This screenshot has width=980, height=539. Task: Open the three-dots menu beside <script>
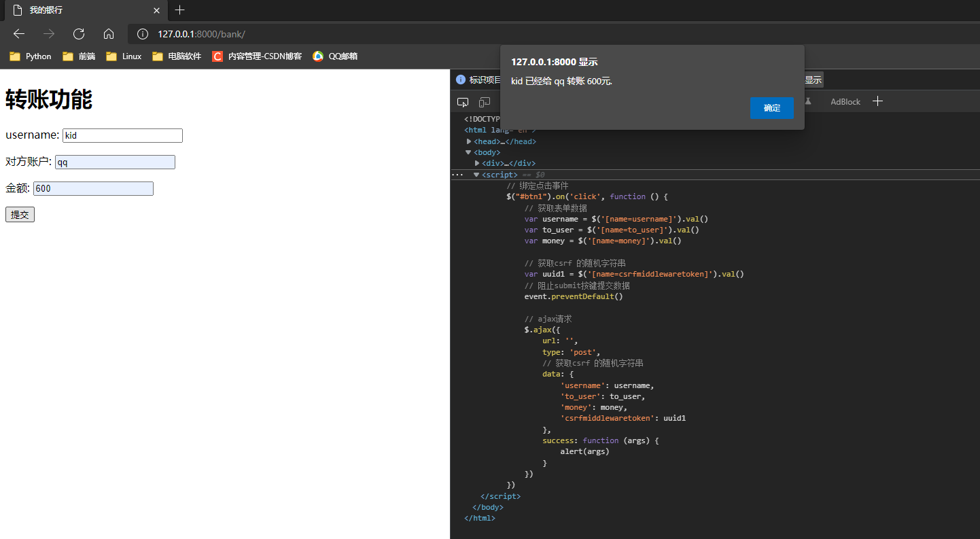click(457, 175)
